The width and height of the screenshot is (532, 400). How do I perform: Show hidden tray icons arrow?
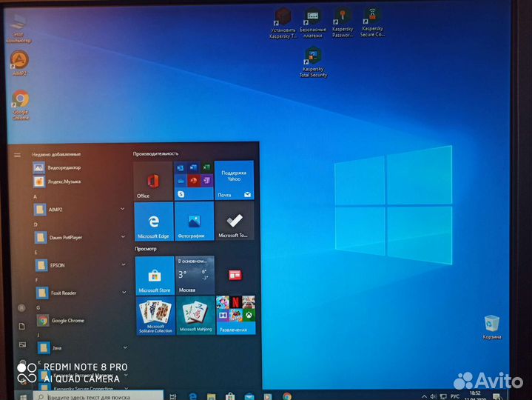[424, 396]
